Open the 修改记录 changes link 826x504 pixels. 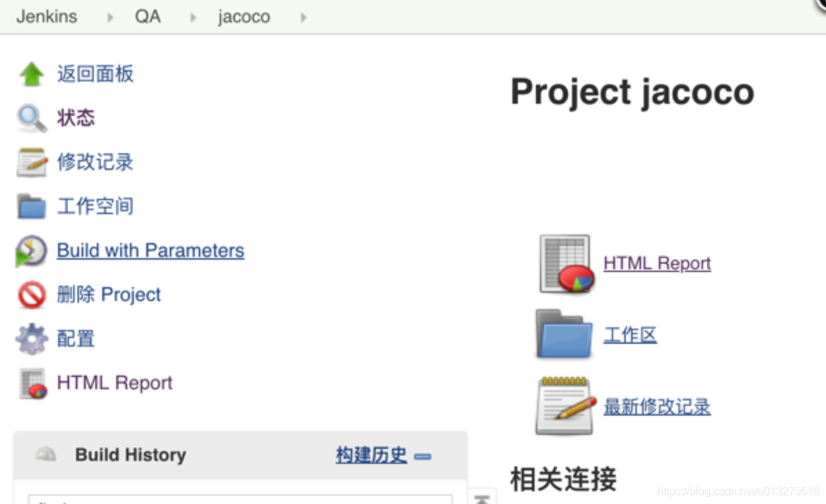pos(95,162)
